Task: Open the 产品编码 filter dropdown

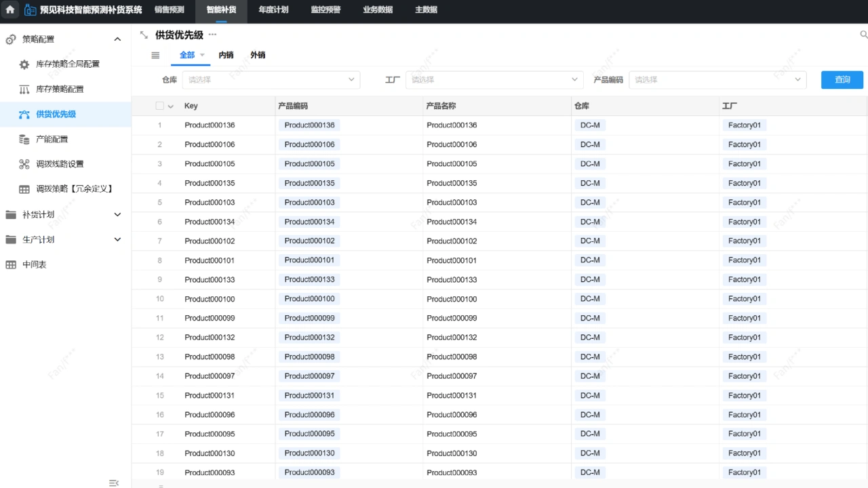Action: 717,80
